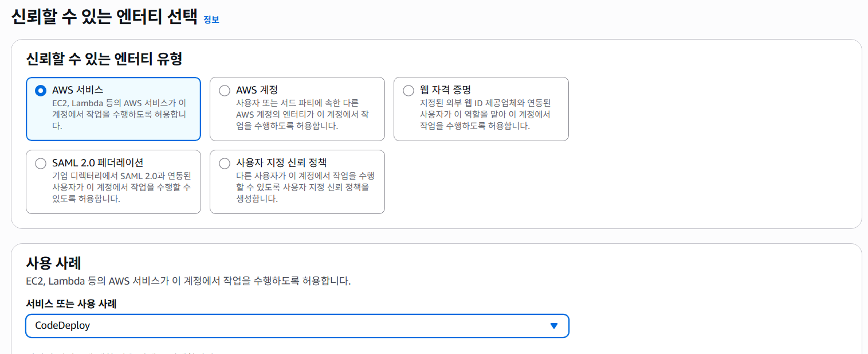Click the AWS 계정 entity card
Image resolution: width=868 pixels, height=354 pixels.
[297, 108]
